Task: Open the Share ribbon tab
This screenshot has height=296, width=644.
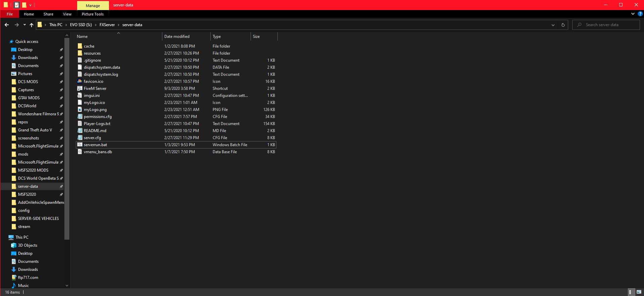Action: (48, 14)
